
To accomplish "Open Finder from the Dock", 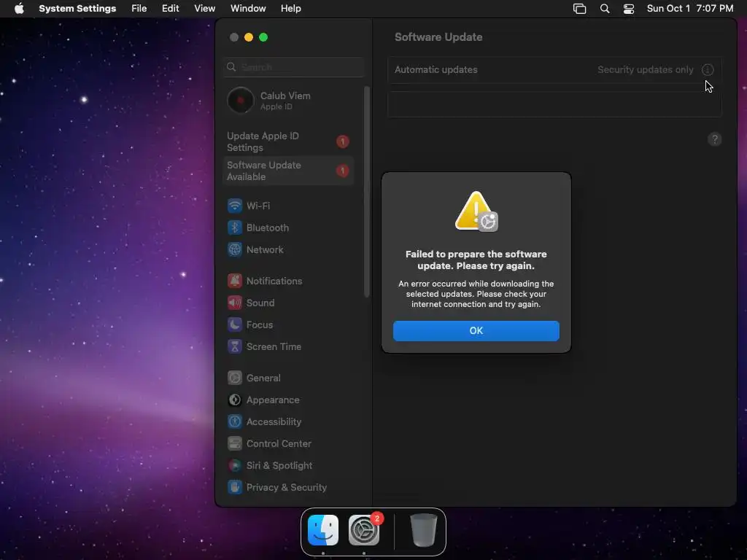I will pyautogui.click(x=323, y=530).
